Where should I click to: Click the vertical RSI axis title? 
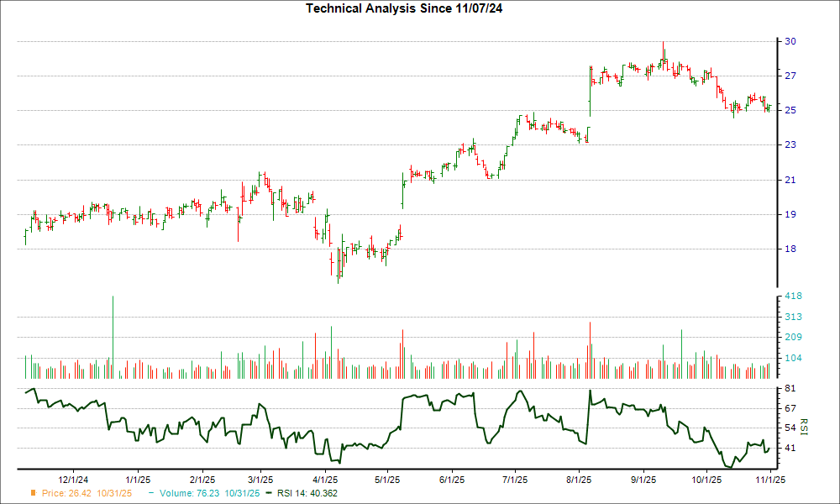[x=803, y=425]
